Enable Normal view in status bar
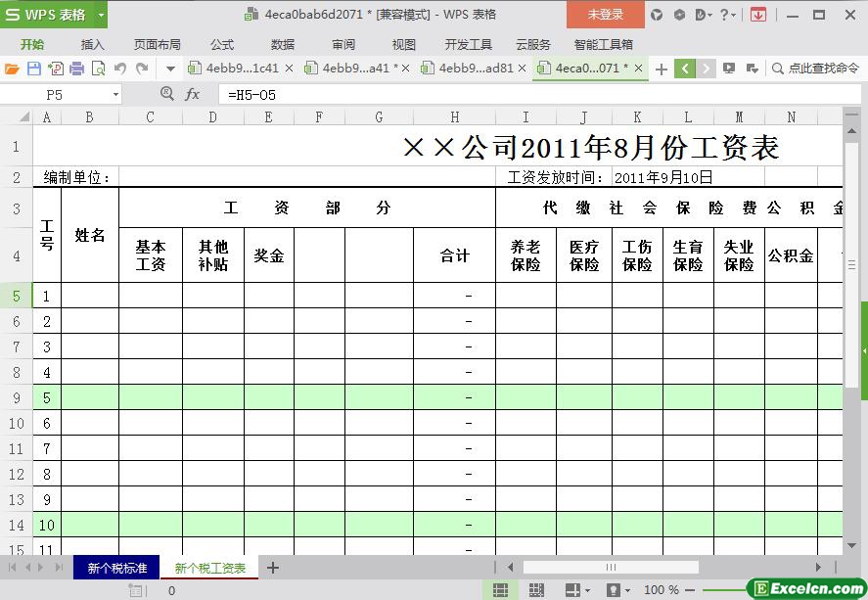This screenshot has width=868, height=600. (500, 590)
